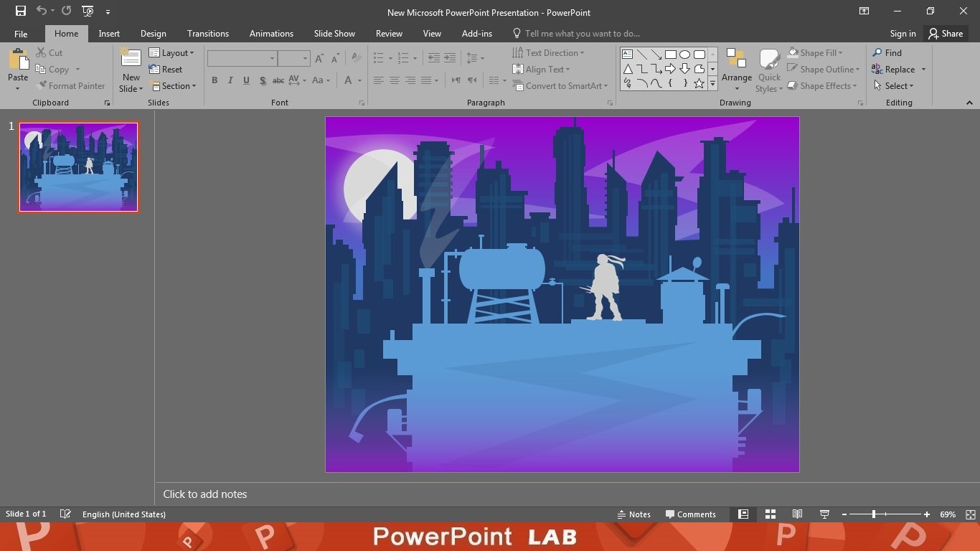Toggle the Comments pane
Image resolution: width=980 pixels, height=551 pixels.
click(x=690, y=514)
